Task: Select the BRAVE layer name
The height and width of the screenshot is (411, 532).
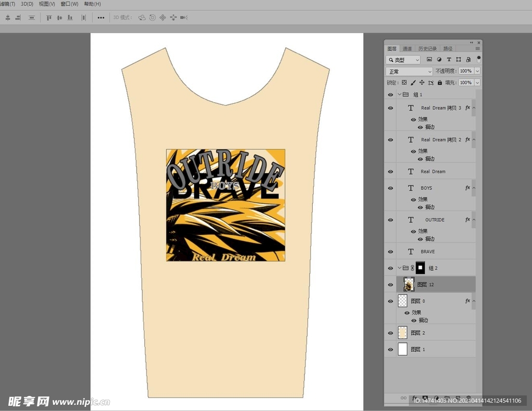Action: [x=428, y=252]
